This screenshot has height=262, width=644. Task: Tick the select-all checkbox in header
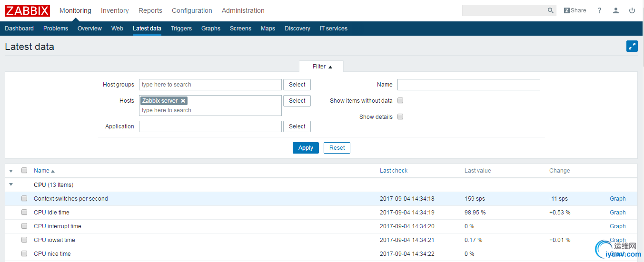[24, 170]
